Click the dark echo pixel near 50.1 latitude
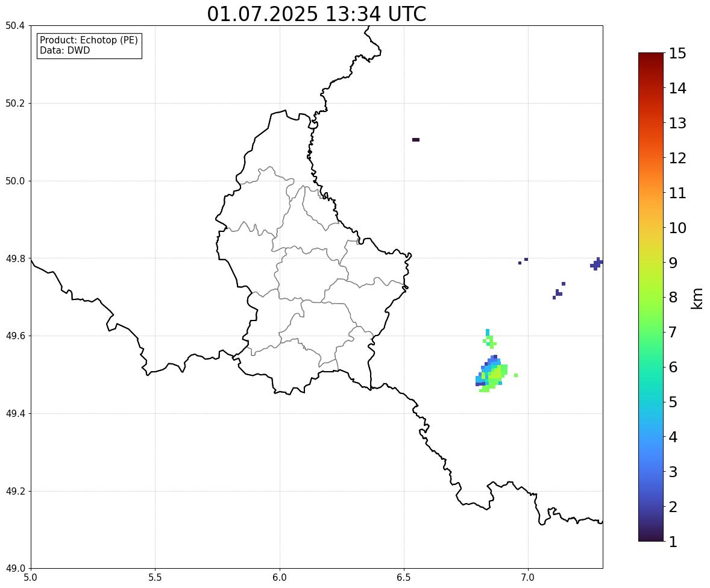 coord(416,139)
